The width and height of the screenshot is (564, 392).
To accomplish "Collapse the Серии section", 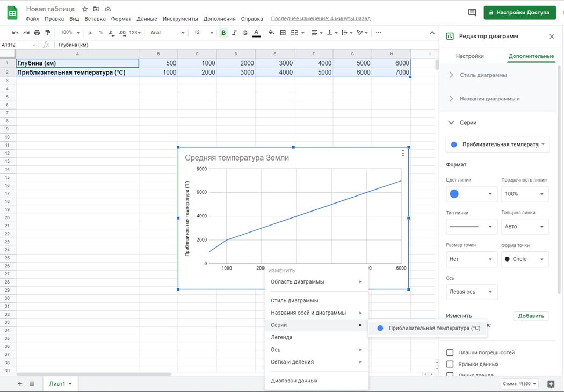I will tap(498, 122).
